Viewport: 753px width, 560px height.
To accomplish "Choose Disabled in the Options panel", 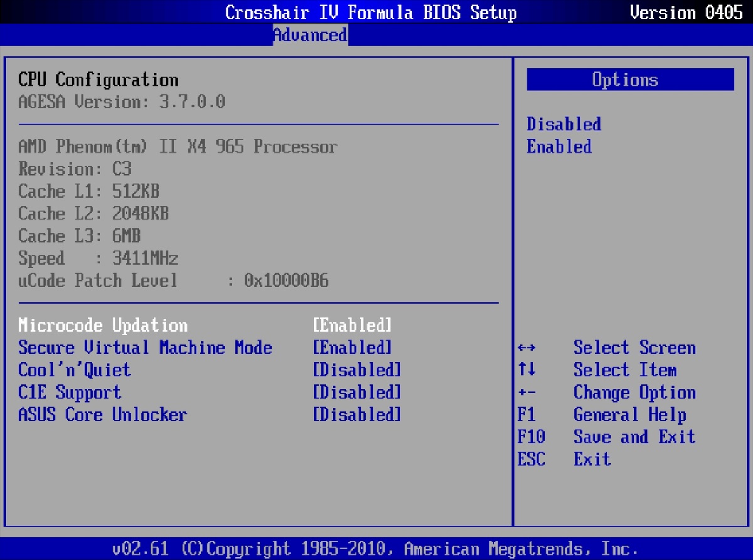I will 563,124.
